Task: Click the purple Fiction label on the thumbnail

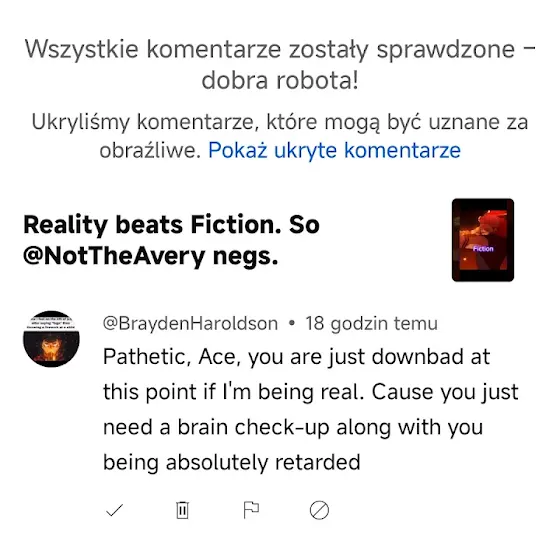Action: click(x=483, y=249)
